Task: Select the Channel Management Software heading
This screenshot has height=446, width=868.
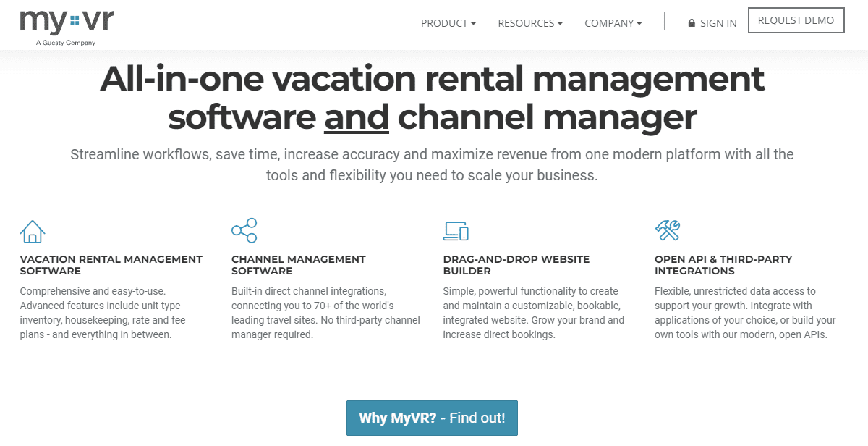Action: [299, 265]
